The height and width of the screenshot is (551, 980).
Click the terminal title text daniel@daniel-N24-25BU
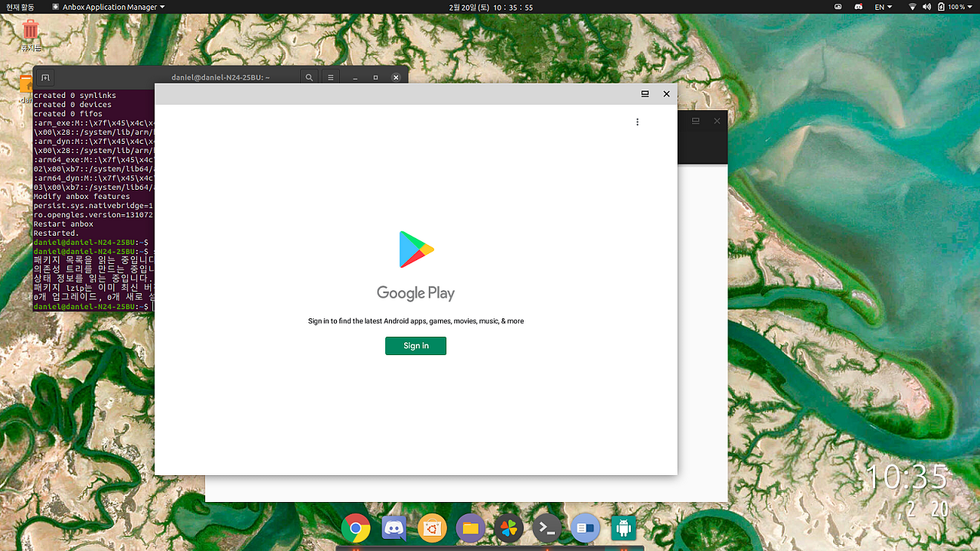[220, 77]
